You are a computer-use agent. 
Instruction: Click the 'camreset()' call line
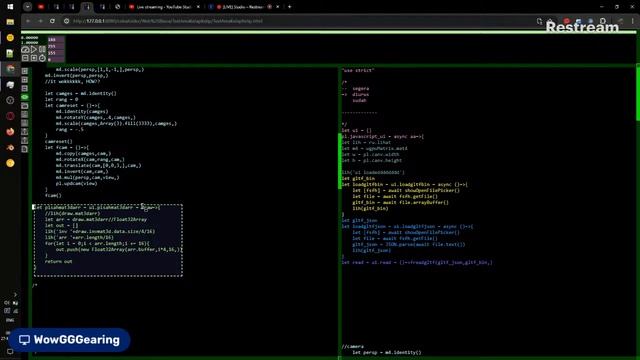59,141
